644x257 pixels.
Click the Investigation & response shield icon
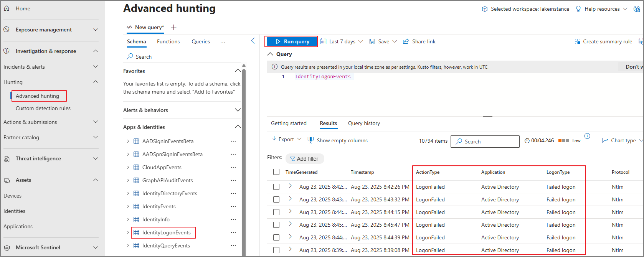coord(7,51)
